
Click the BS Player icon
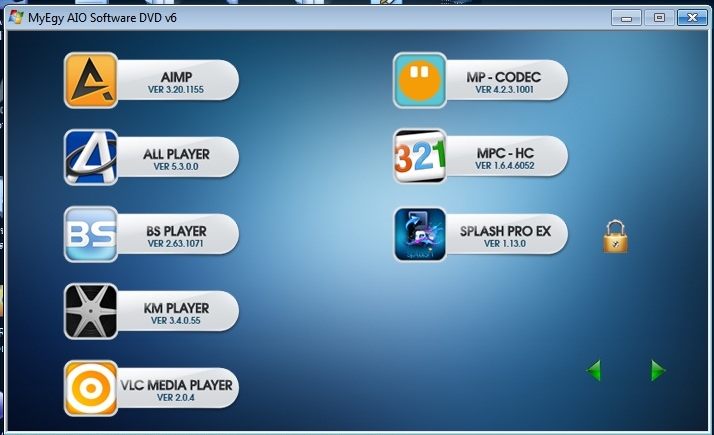(91, 234)
